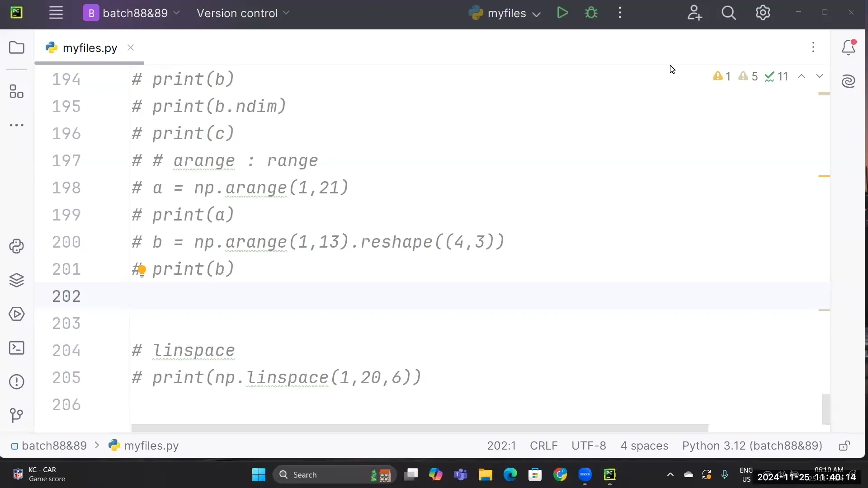Jump to next warning with down arrow
The width and height of the screenshot is (868, 488).
820,76
